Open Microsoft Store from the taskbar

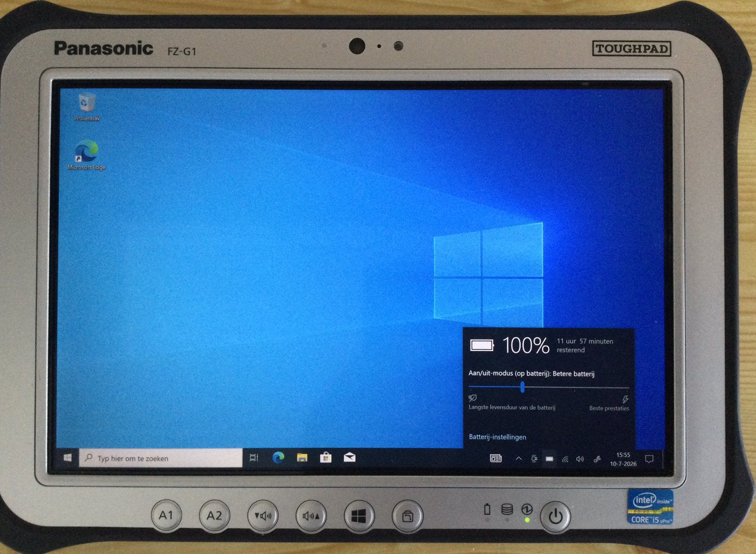coord(326,458)
